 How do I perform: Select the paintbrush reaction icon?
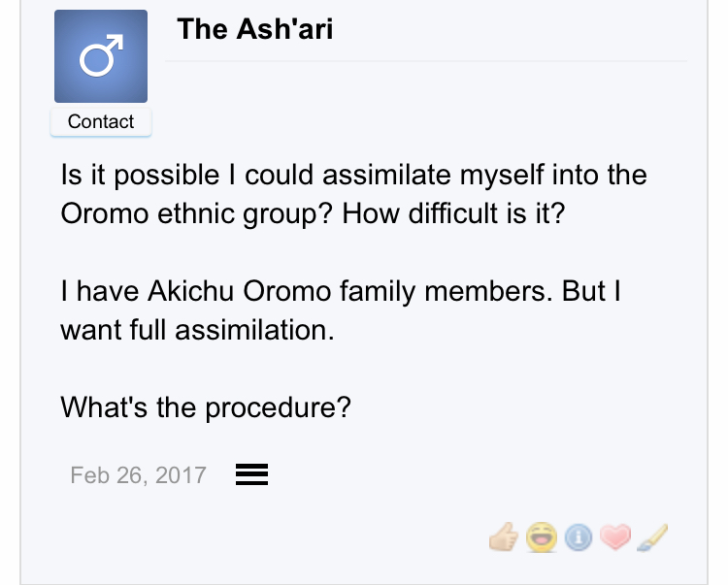click(x=651, y=535)
